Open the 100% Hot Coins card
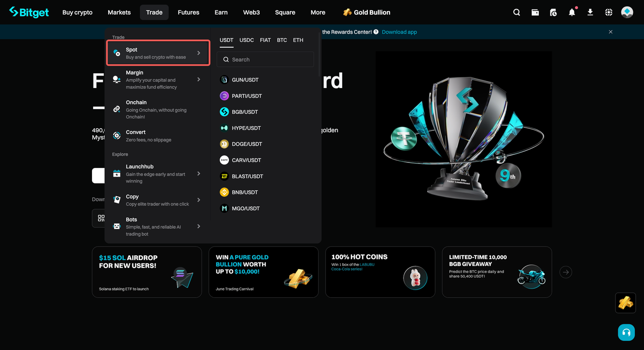644x350 pixels. pos(380,272)
